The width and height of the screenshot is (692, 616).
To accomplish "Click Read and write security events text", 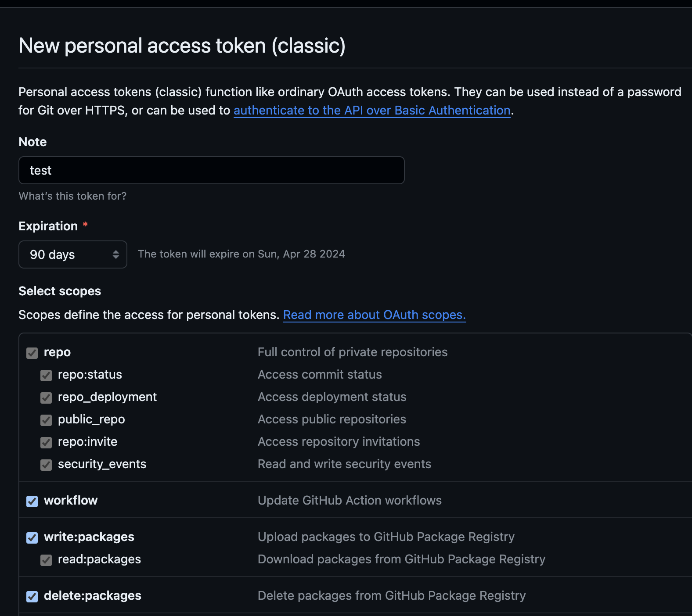I will click(344, 464).
